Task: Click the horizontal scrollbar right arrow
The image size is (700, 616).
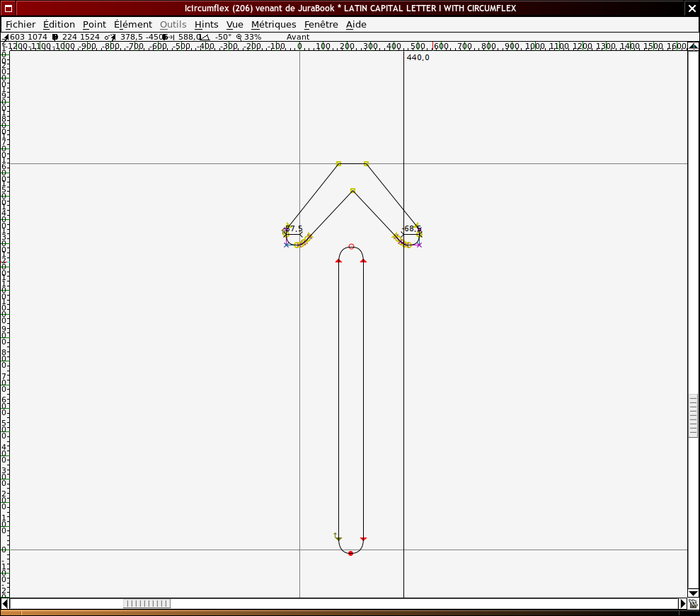Action: 682,603
